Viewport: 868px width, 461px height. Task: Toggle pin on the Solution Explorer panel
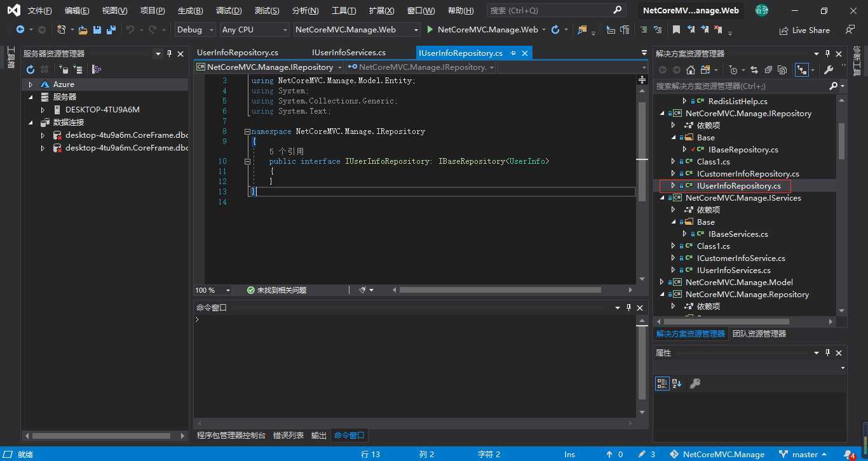(827, 54)
